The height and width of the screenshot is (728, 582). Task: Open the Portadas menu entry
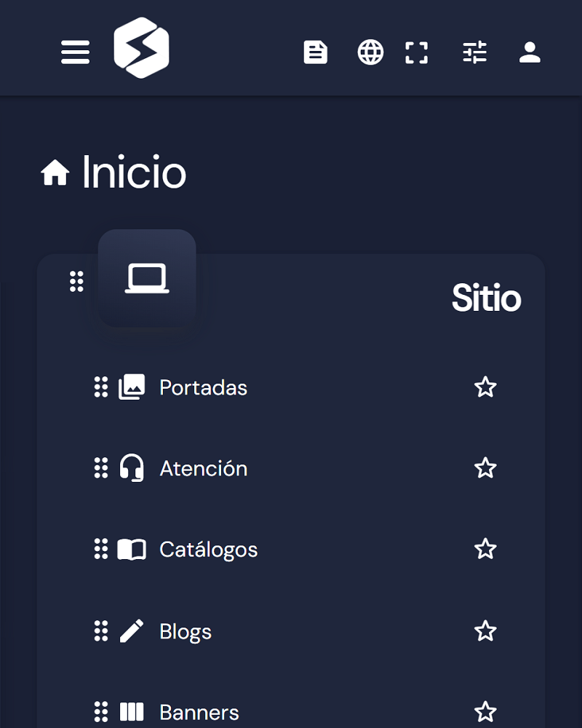tap(203, 387)
